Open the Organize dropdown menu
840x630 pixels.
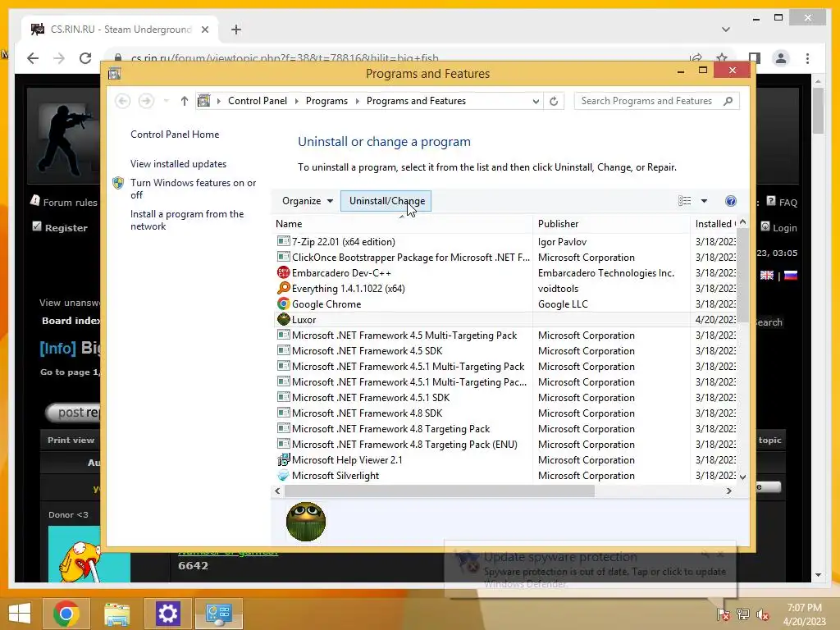coord(308,201)
